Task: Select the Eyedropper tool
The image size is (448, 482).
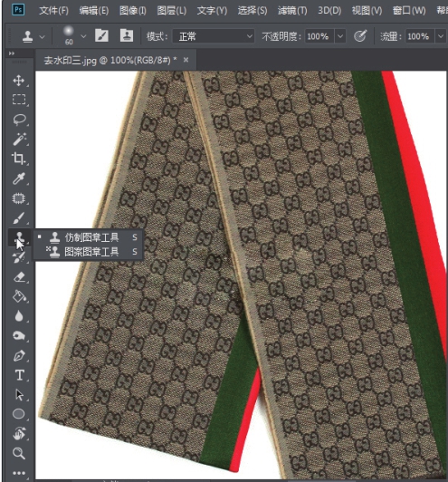Action: pyautogui.click(x=19, y=178)
